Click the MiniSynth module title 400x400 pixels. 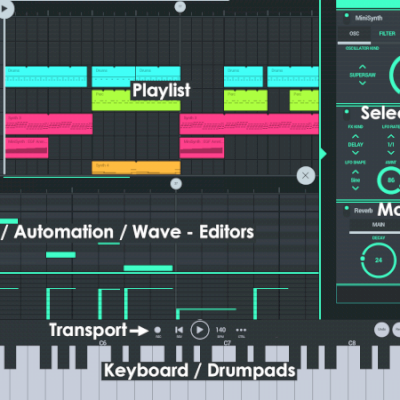(369, 18)
